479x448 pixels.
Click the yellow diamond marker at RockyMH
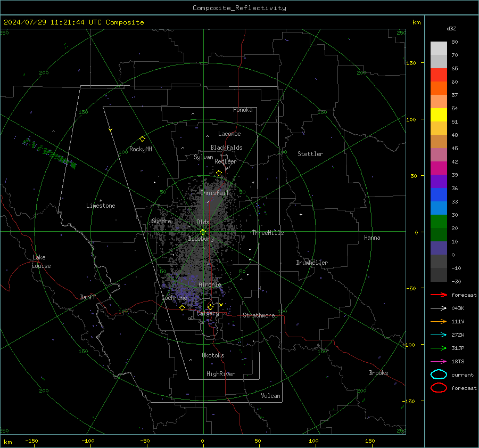(142, 139)
